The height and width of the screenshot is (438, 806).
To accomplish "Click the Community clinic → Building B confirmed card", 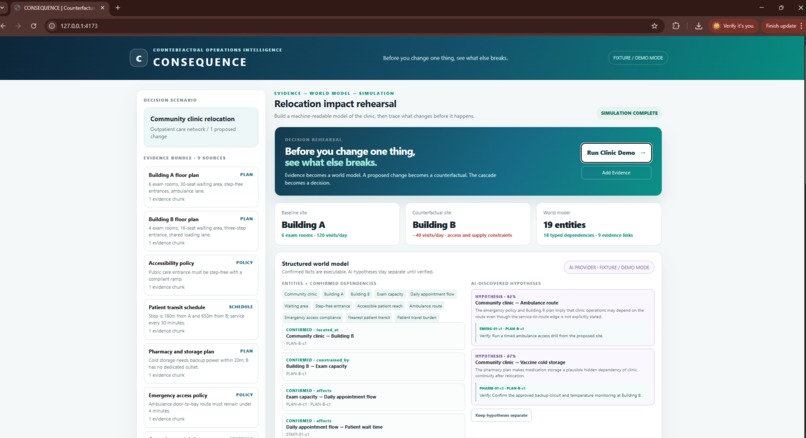I will (373, 336).
